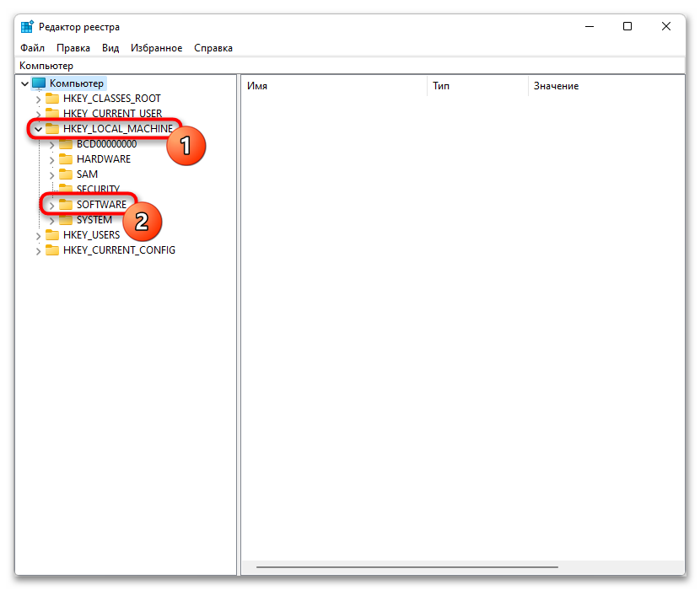Open the Избранное menu
Viewport: 700px width, 590px height.
pyautogui.click(x=156, y=48)
